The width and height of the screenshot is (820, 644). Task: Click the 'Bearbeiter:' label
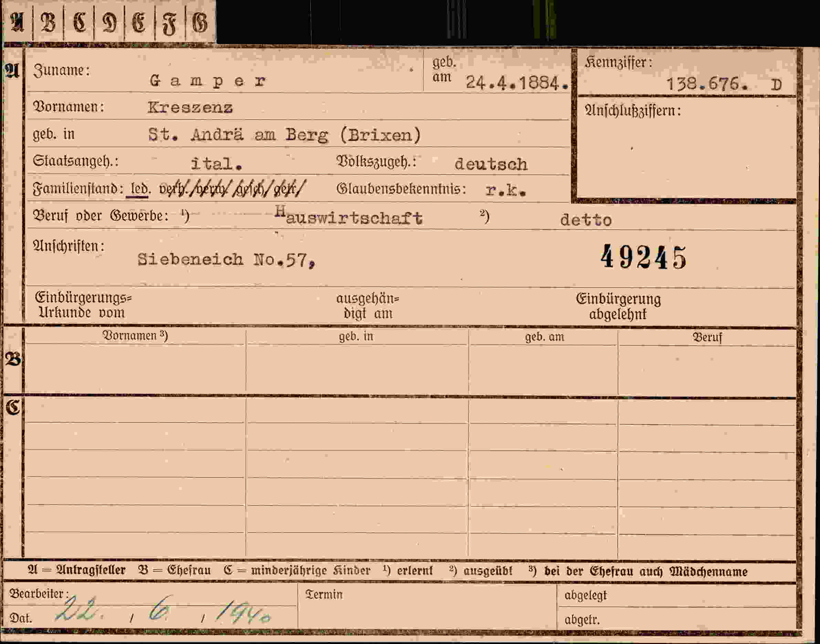point(39,594)
